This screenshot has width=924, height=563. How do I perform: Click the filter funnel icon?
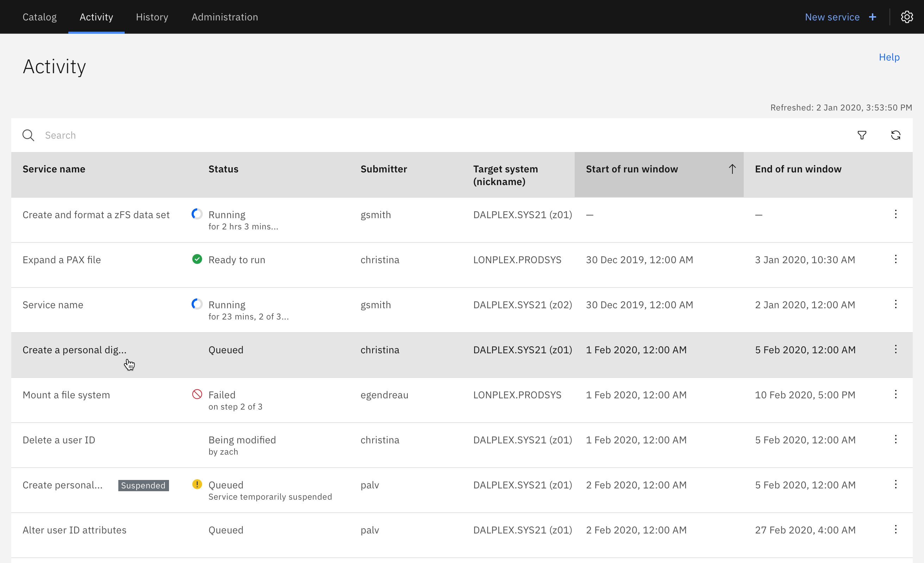point(862,135)
